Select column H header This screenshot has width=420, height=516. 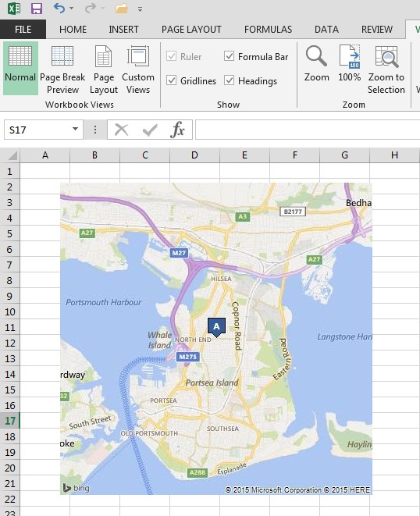coord(394,155)
